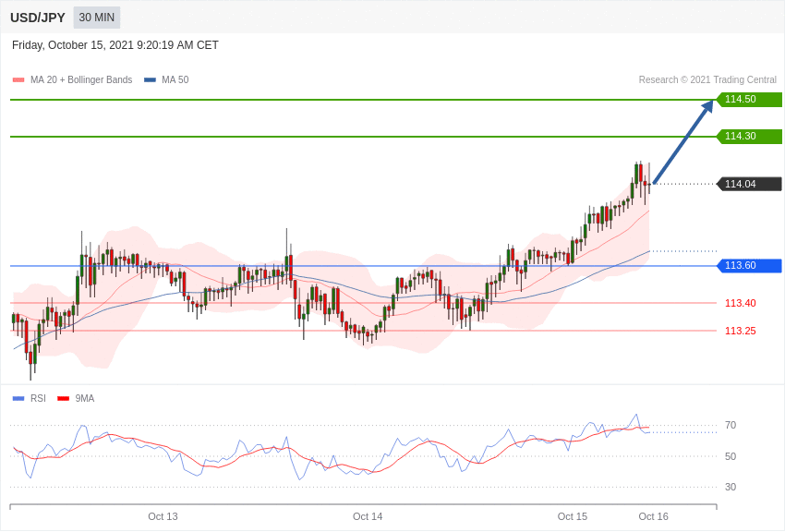Toggle the RSI legend label
This screenshot has width=785, height=532.
point(38,399)
